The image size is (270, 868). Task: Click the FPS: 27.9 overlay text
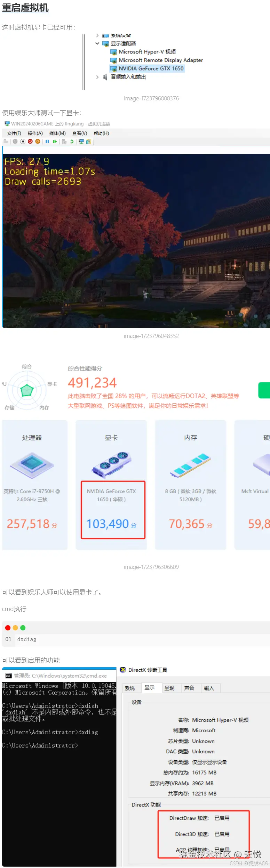(27, 162)
